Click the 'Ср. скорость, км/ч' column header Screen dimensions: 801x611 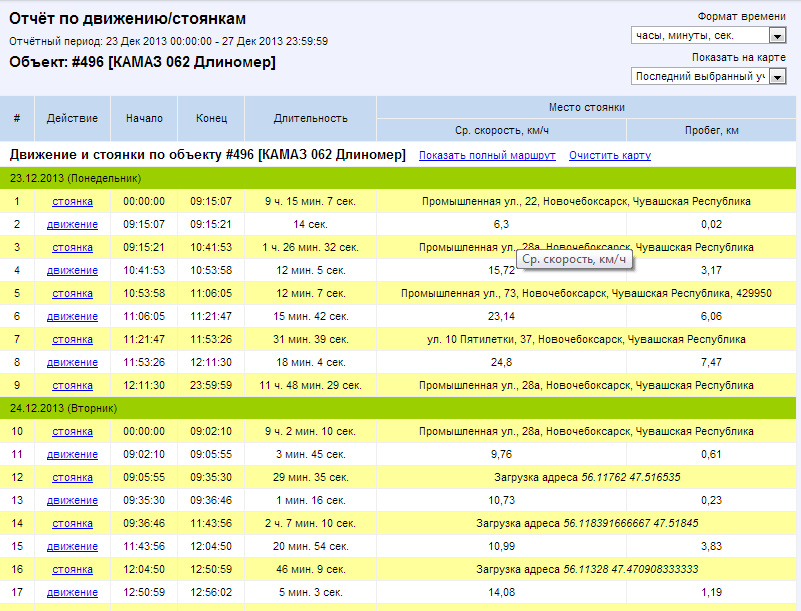pyautogui.click(x=501, y=130)
